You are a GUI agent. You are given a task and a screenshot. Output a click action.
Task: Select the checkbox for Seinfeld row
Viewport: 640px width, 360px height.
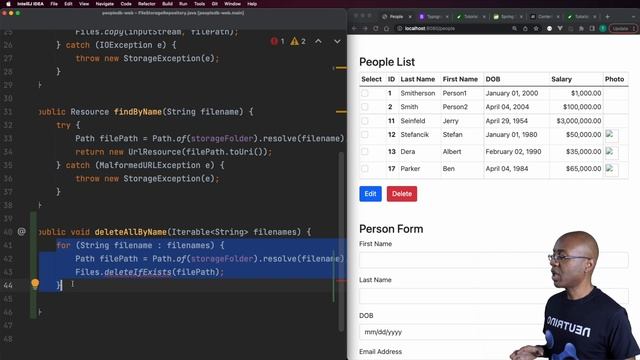click(364, 121)
